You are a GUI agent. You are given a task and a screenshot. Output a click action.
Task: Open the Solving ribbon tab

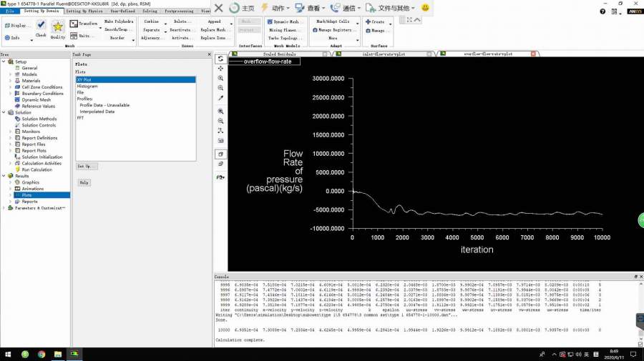[150, 11]
